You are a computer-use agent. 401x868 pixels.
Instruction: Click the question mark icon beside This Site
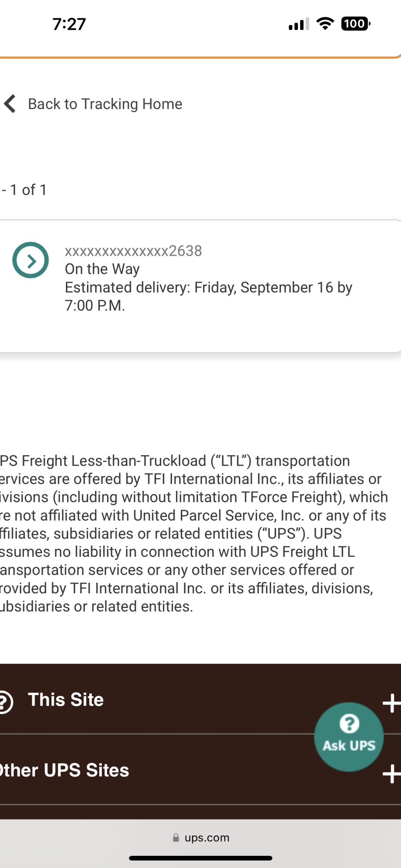coord(5,701)
